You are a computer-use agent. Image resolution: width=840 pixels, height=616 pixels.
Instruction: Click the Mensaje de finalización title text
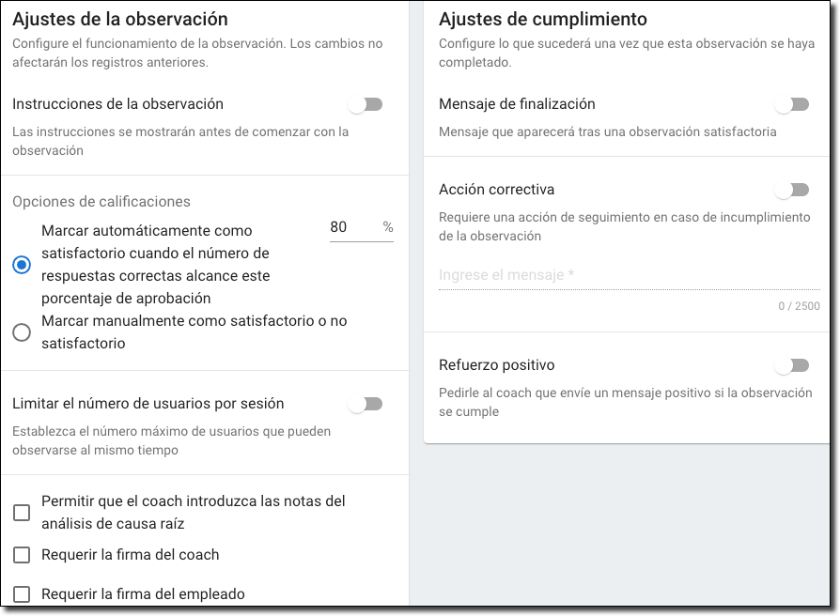(517, 104)
